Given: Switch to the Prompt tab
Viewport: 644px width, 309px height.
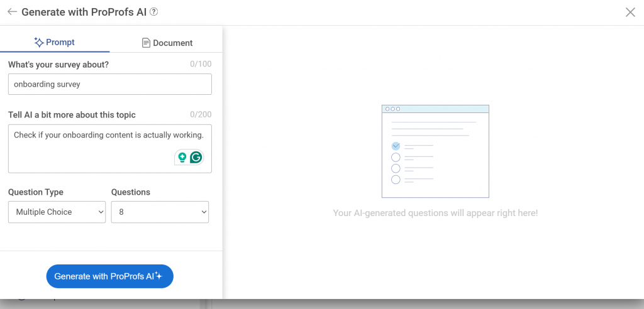Looking at the screenshot, I should (55, 43).
